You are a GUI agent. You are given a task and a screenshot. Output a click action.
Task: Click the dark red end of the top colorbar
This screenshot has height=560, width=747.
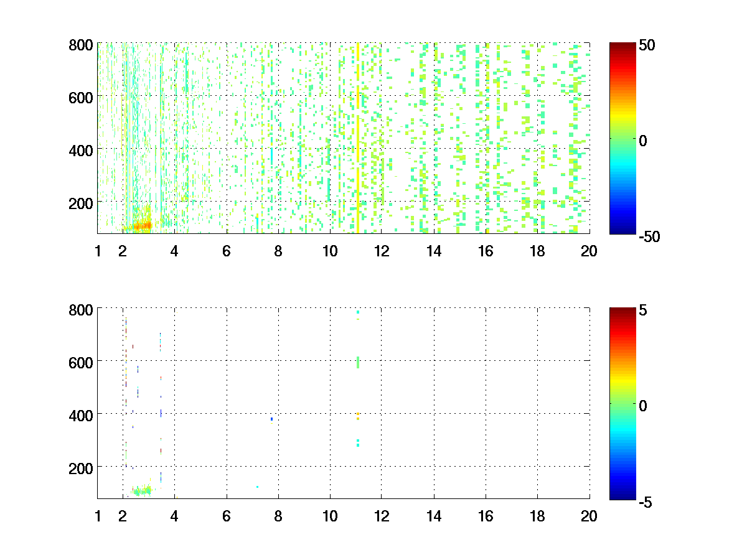[x=622, y=45]
